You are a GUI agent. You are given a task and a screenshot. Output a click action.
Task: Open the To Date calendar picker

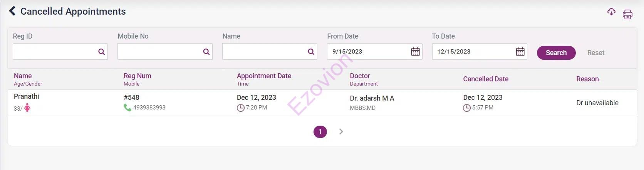click(x=520, y=52)
